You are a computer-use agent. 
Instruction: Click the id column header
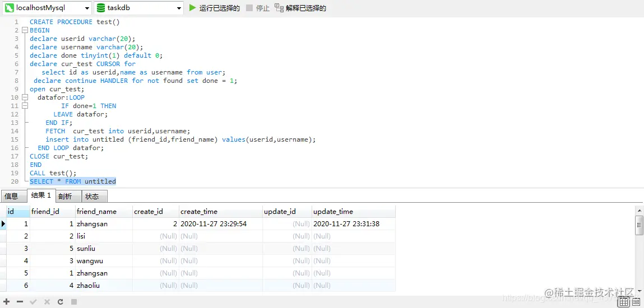[x=18, y=212]
